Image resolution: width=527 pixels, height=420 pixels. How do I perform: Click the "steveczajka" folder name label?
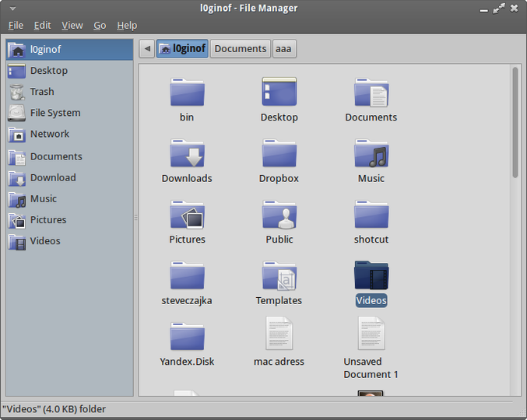187,301
